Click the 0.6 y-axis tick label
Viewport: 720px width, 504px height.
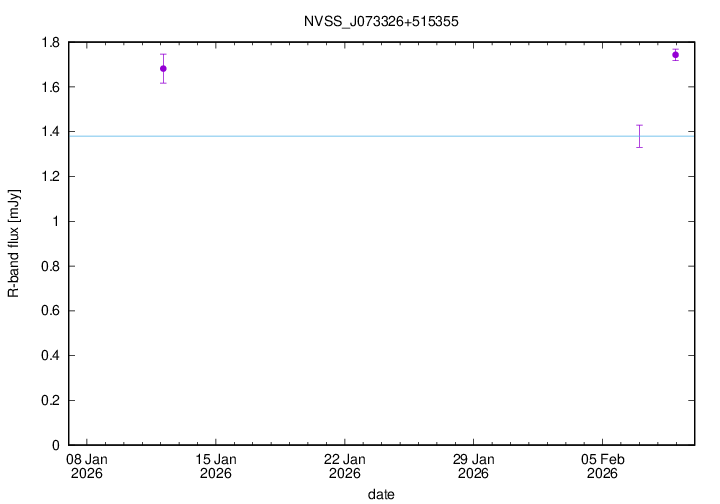click(x=50, y=311)
